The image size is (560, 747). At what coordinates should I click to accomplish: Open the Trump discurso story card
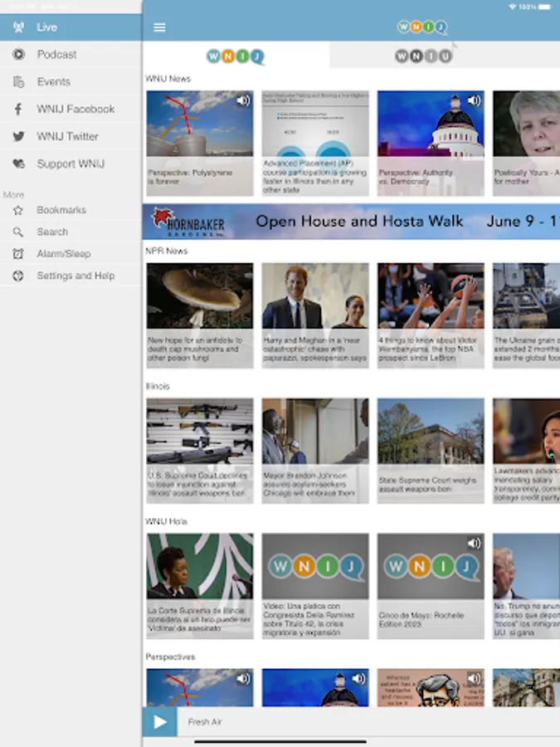pos(527,586)
